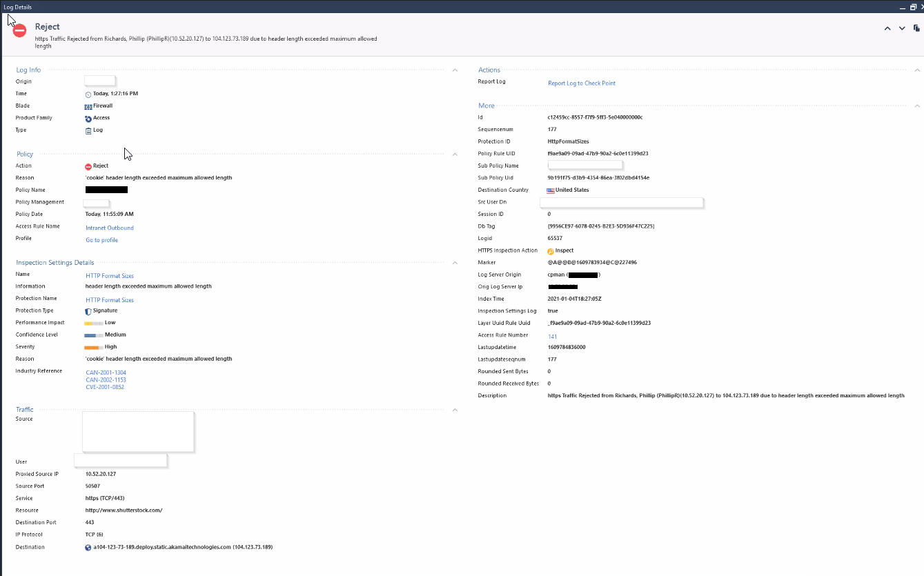Open Report Log to Check Point link

click(x=582, y=83)
